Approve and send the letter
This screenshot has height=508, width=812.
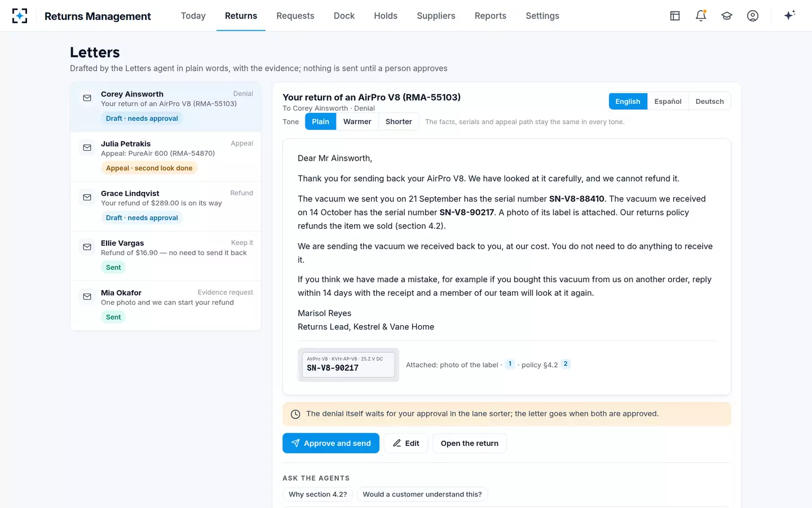(x=331, y=443)
